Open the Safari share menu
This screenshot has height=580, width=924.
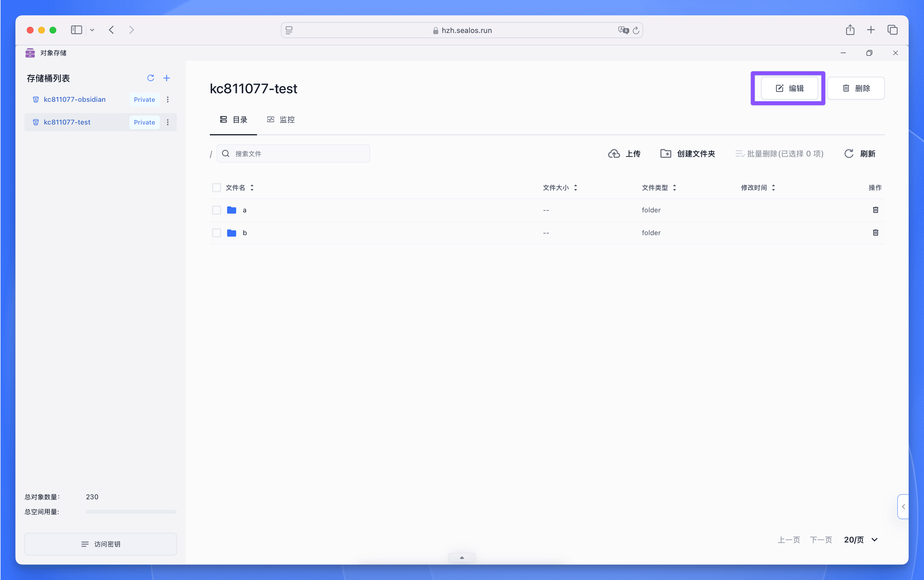point(850,30)
